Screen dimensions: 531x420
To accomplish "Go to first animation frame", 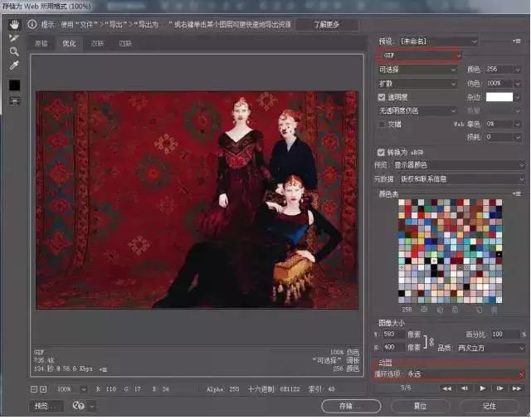I will coord(447,388).
